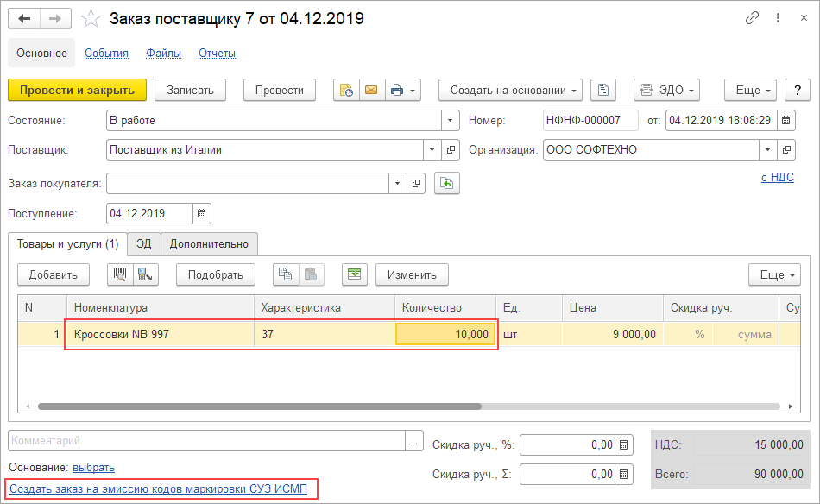Click Создать заказ на эмиссию кодов маркировки link
This screenshot has width=820, height=504.
pyautogui.click(x=159, y=488)
